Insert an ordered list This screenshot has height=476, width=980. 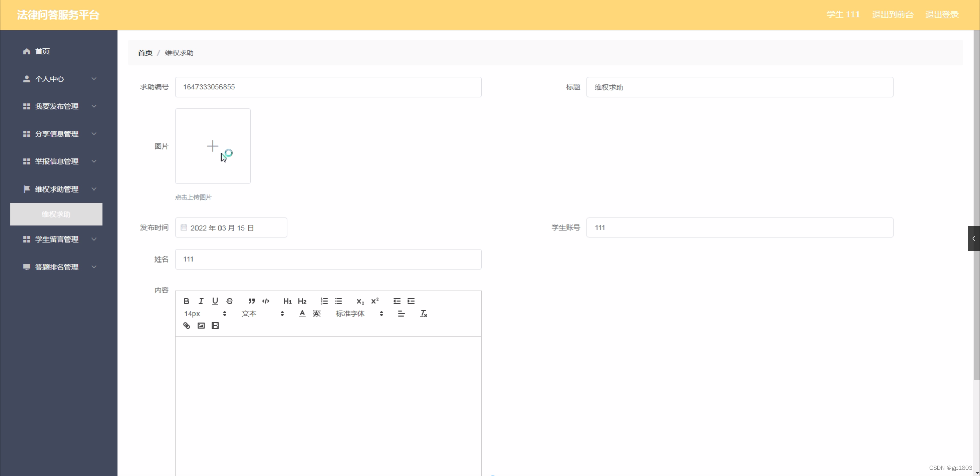pyautogui.click(x=324, y=301)
